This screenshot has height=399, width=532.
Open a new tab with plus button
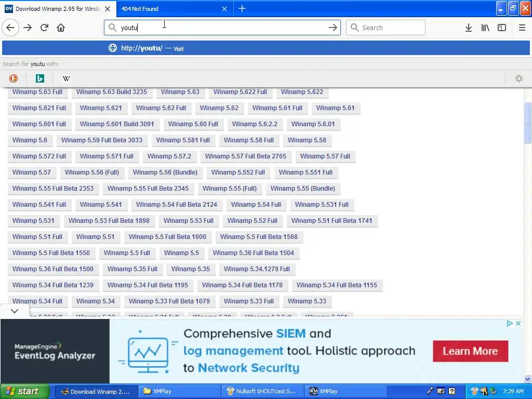[x=242, y=8]
